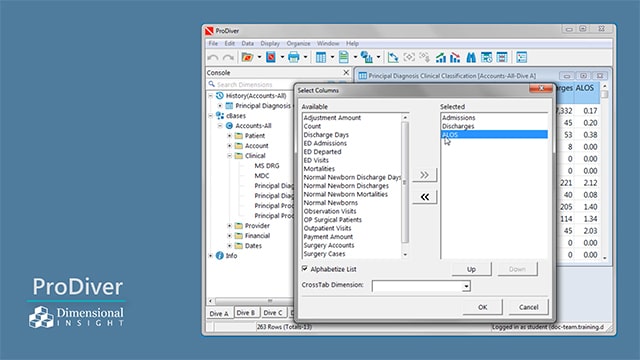Open the Edit menu
This screenshot has height=360, width=640.
point(229,43)
